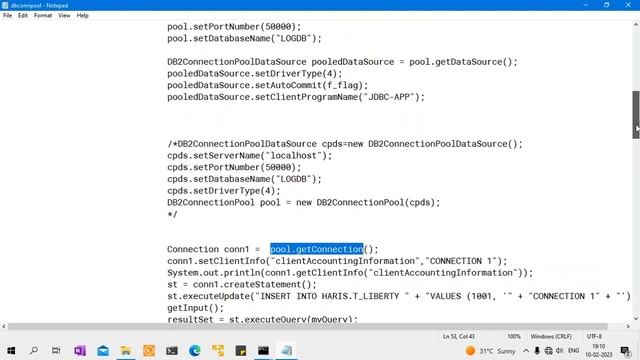Click the /*DB2ConnectionPoolDataSource cpds comment line
This screenshot has height=360, width=640.
click(x=344, y=144)
